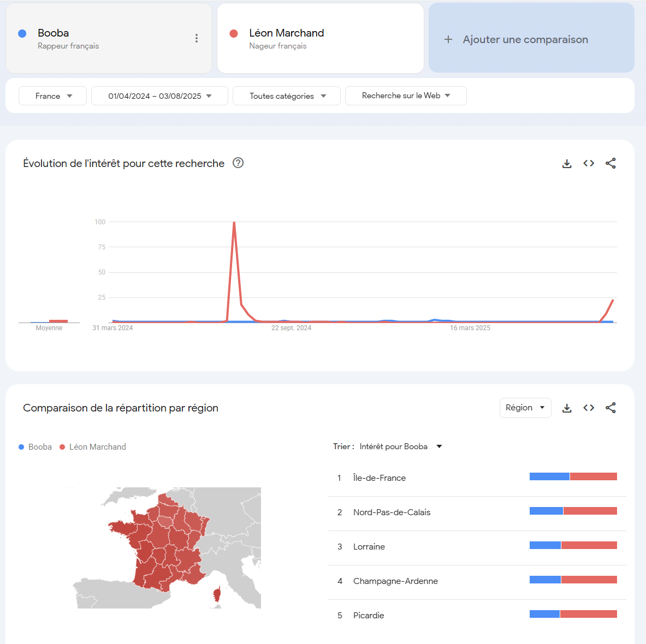Open Île-de-France region row

pos(477,478)
